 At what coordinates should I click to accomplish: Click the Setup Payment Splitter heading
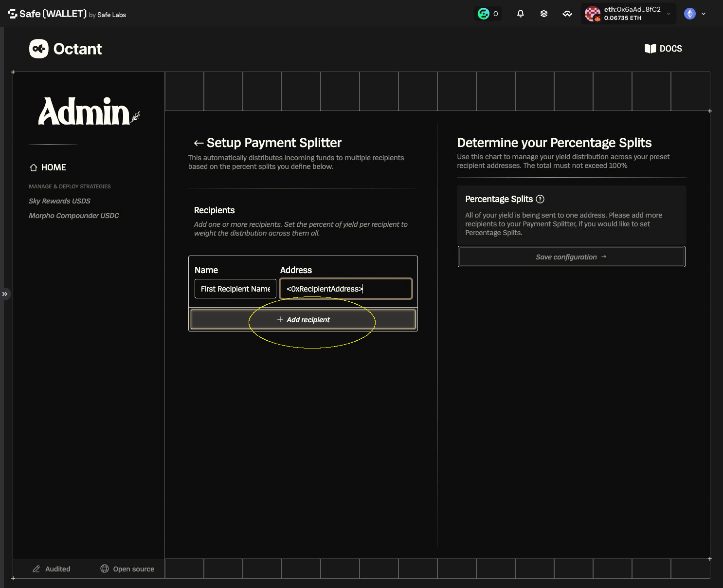[274, 143]
